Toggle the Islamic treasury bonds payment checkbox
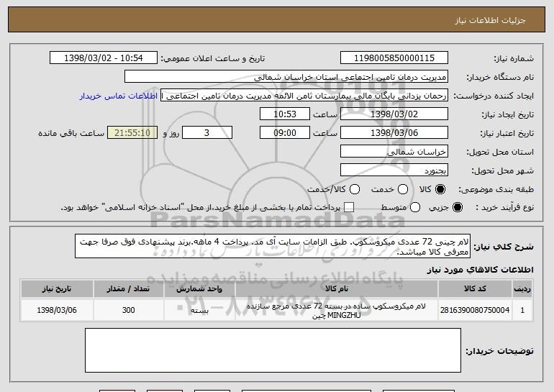 (349, 208)
